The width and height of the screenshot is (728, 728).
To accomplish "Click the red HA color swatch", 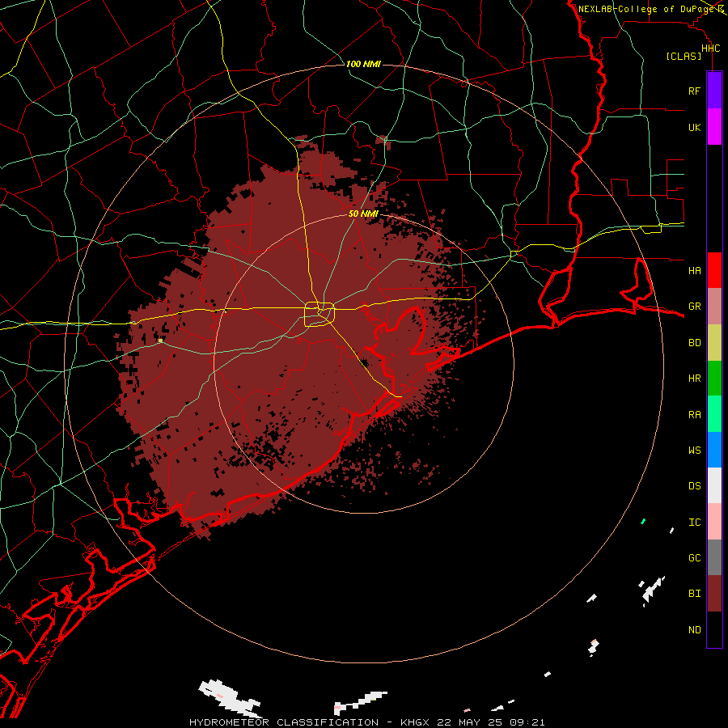I will [x=714, y=270].
